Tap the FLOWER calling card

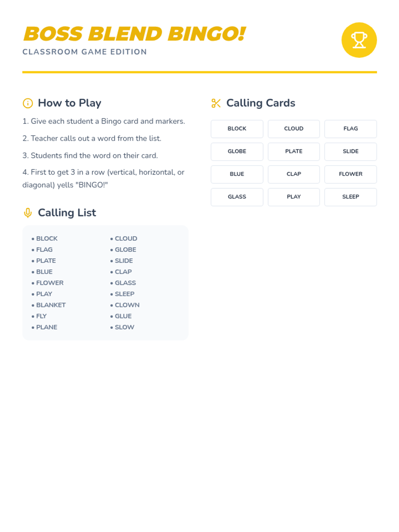350,174
